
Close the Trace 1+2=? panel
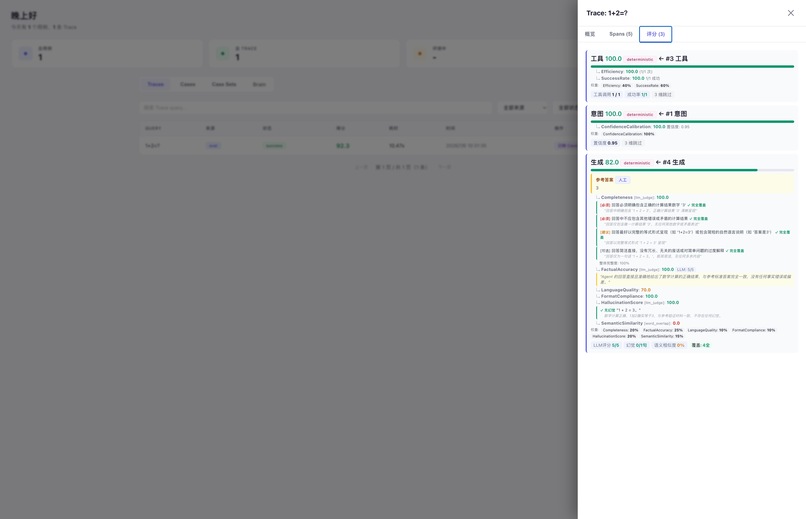pos(791,13)
